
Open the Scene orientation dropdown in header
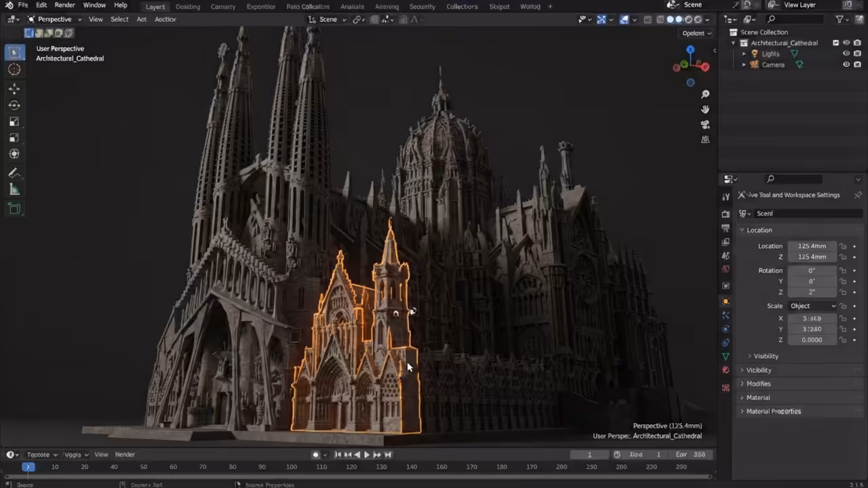coord(327,20)
